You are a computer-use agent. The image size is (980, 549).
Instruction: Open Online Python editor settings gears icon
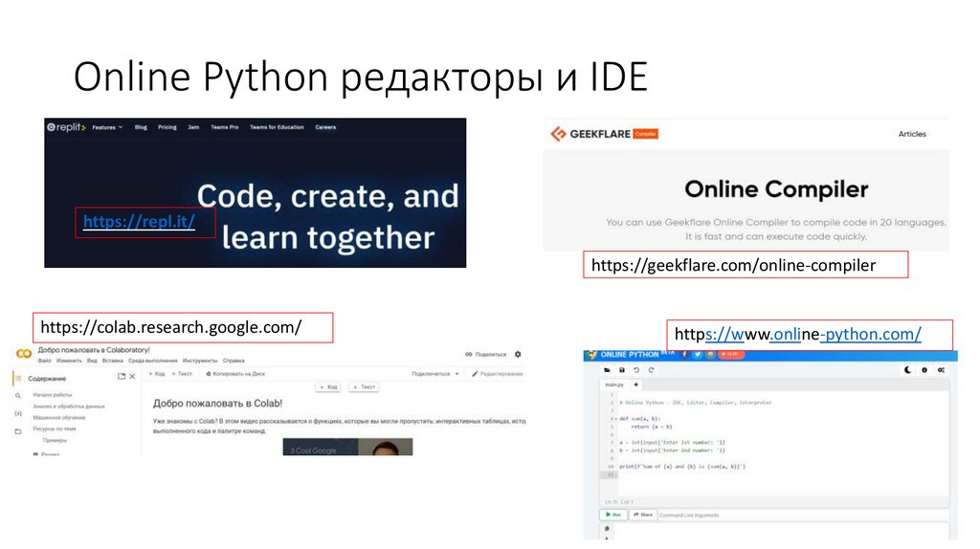pos(941,370)
